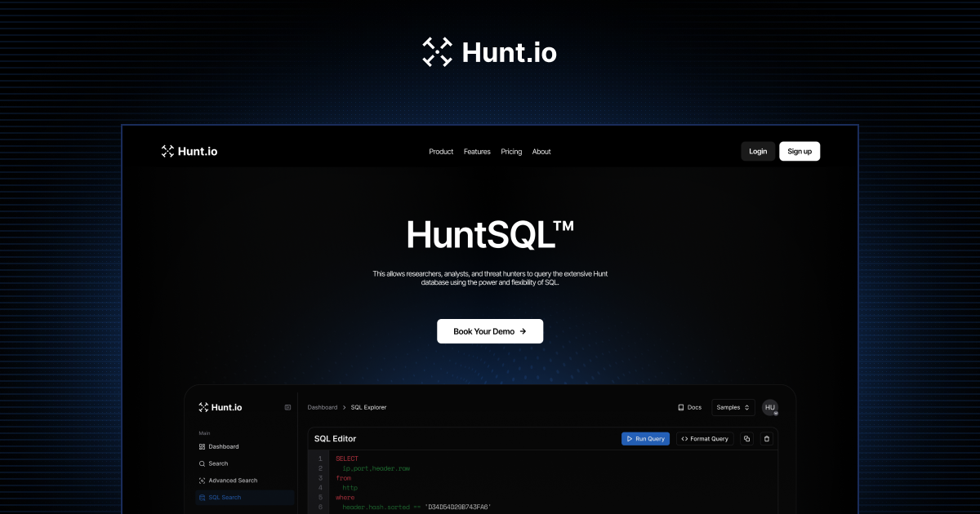Click the SQL Search database icon
Screen dimensions: 980x514
click(202, 498)
